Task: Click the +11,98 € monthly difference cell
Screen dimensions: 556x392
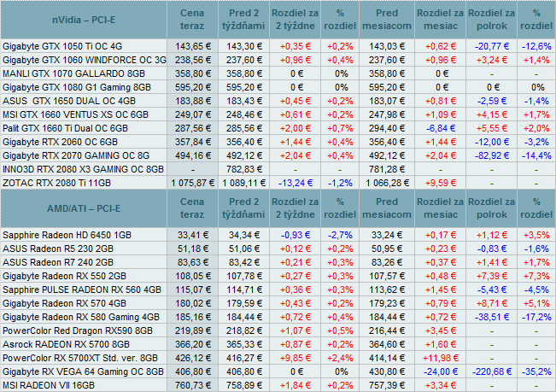Action: tap(441, 358)
